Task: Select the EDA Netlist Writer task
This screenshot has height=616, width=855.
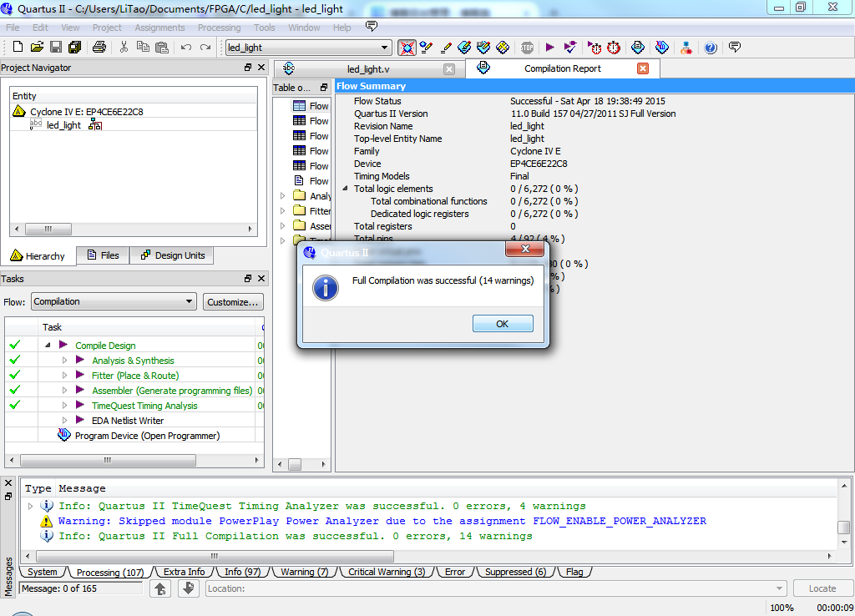Action: pyautogui.click(x=128, y=421)
